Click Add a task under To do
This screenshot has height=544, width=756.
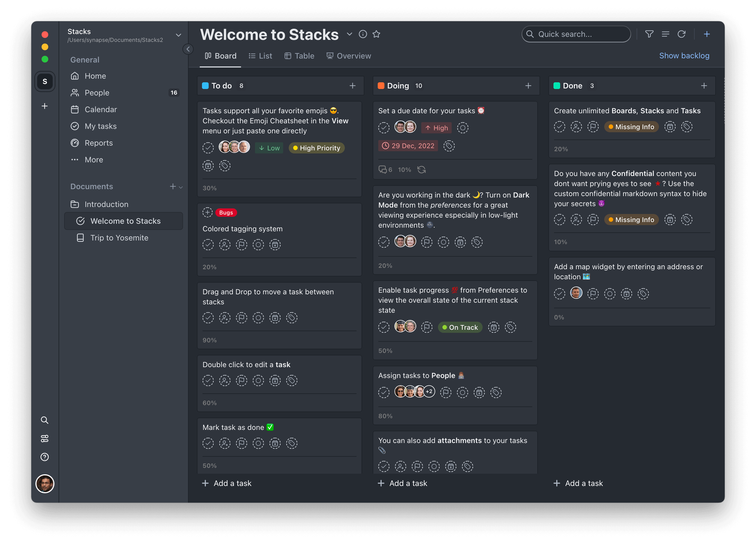[x=227, y=483]
